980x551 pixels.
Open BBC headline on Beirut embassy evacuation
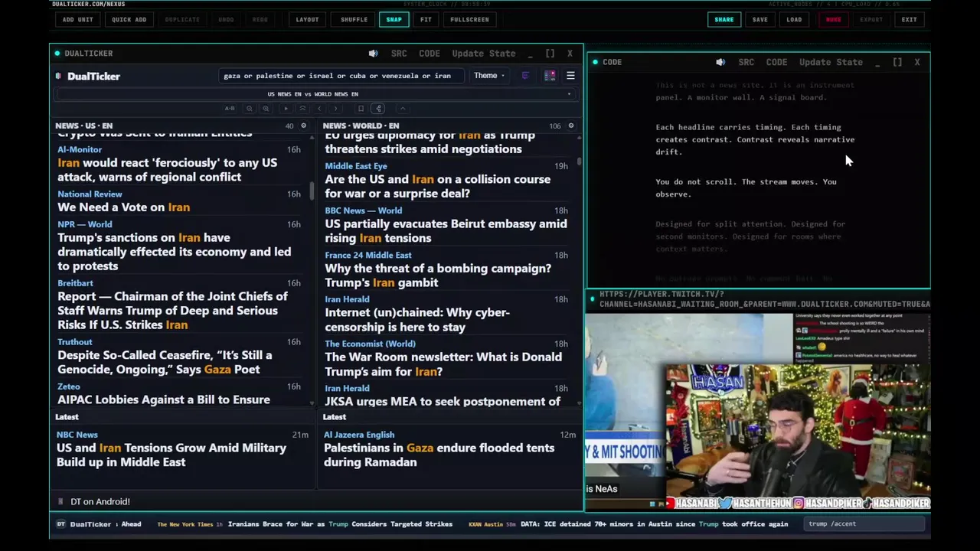click(x=446, y=230)
